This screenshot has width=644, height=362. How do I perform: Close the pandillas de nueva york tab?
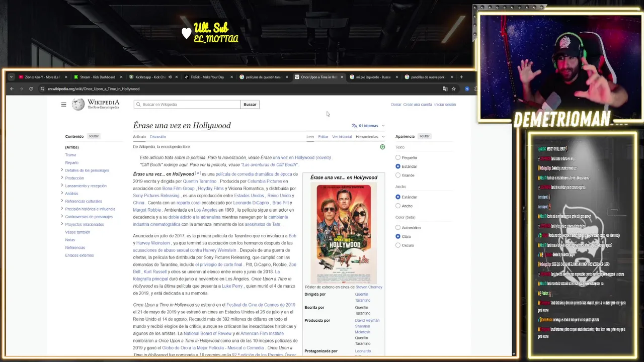pyautogui.click(x=452, y=77)
